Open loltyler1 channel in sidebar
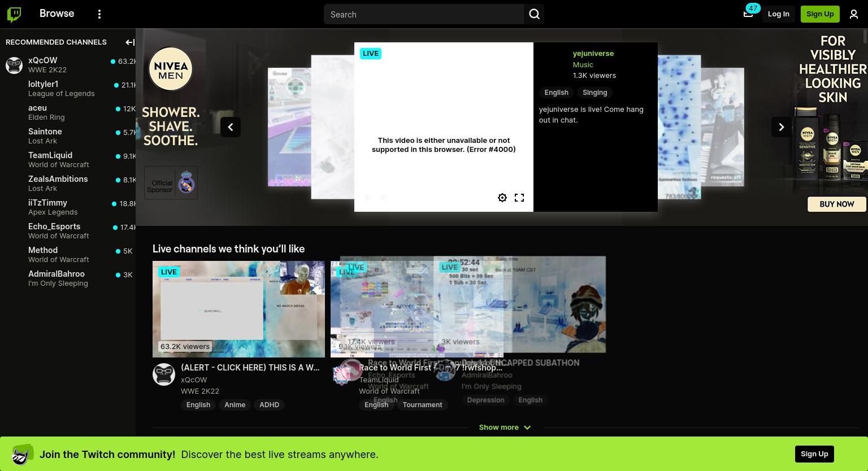Viewport: 868px width, 471px height. (68, 89)
